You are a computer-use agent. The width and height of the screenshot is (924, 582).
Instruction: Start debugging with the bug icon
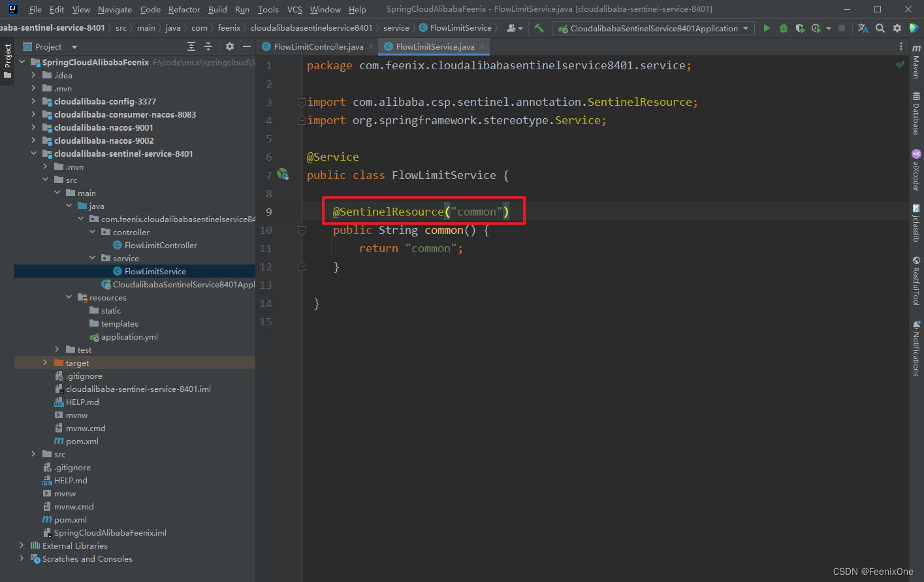[783, 28]
